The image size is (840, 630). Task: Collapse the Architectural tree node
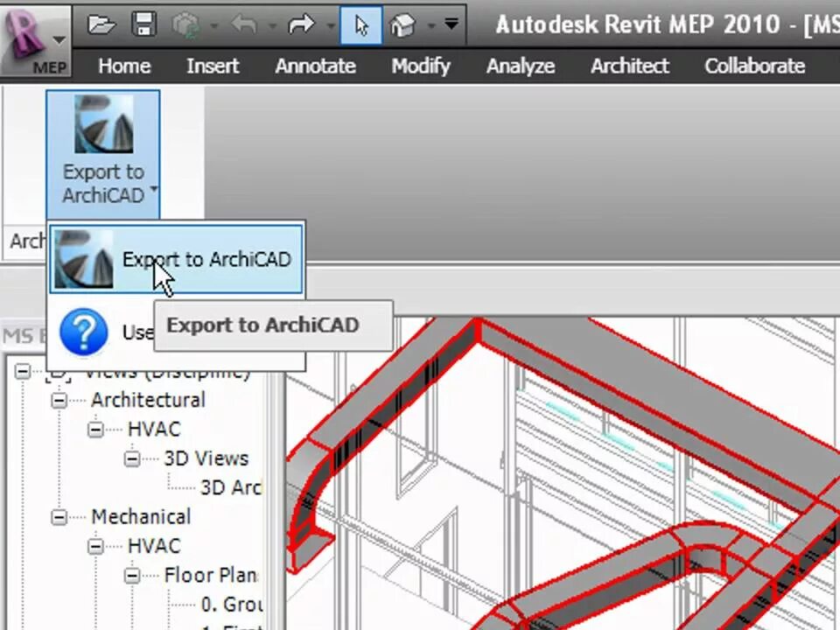coord(59,400)
